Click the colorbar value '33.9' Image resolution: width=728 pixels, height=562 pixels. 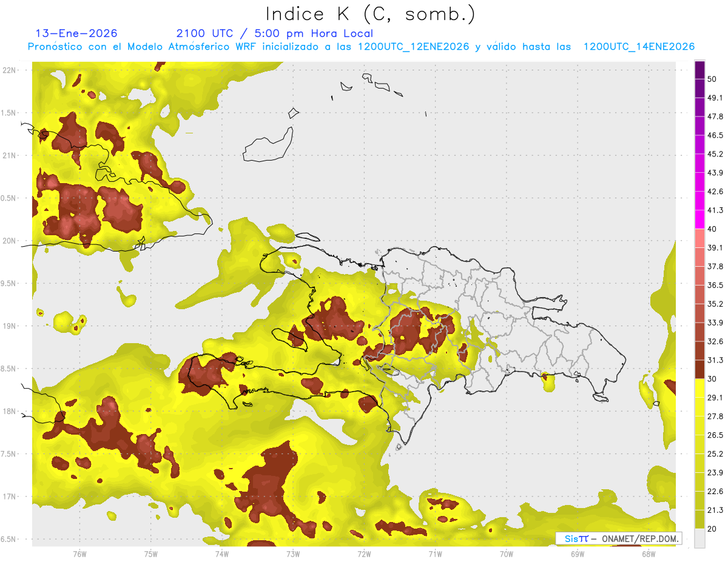point(715,323)
